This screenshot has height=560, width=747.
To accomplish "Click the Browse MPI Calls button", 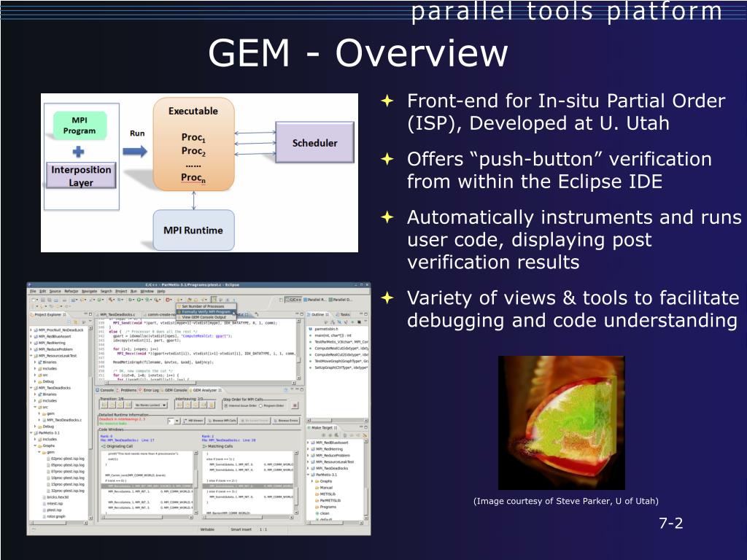I will click(x=222, y=421).
